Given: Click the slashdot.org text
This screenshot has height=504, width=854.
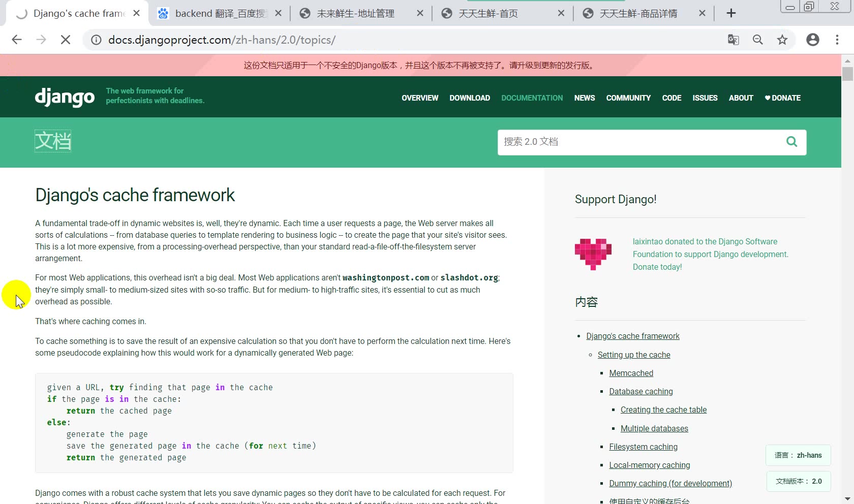Looking at the screenshot, I should click(x=469, y=277).
